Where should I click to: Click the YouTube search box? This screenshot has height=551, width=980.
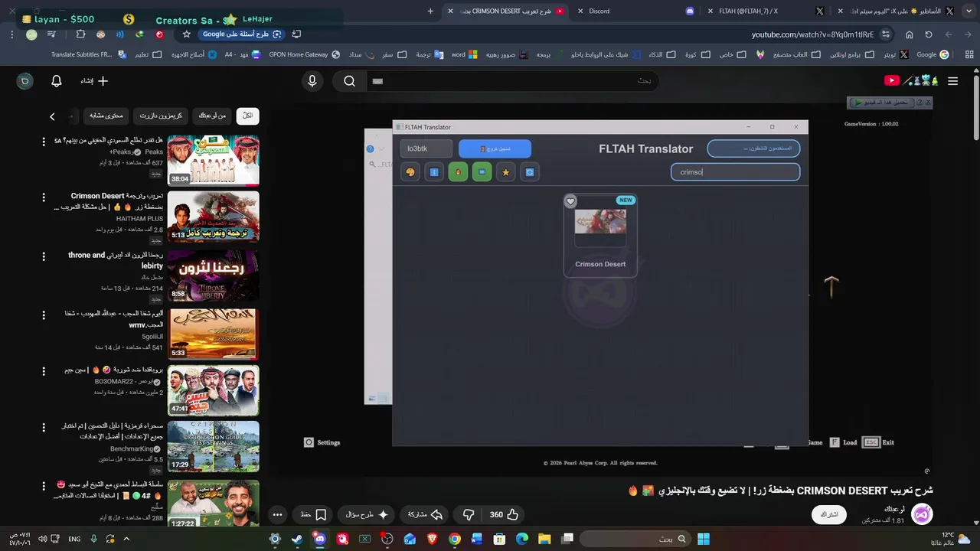click(x=511, y=81)
